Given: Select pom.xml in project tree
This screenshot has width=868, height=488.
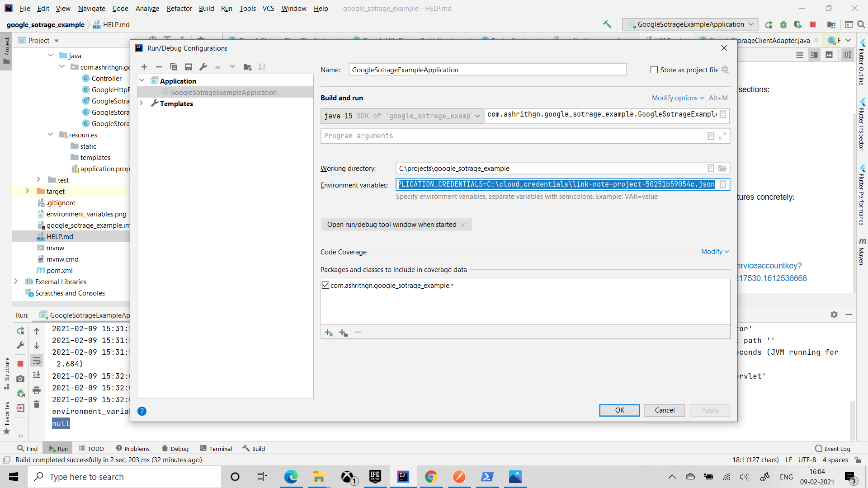Looking at the screenshot, I should tap(59, 270).
